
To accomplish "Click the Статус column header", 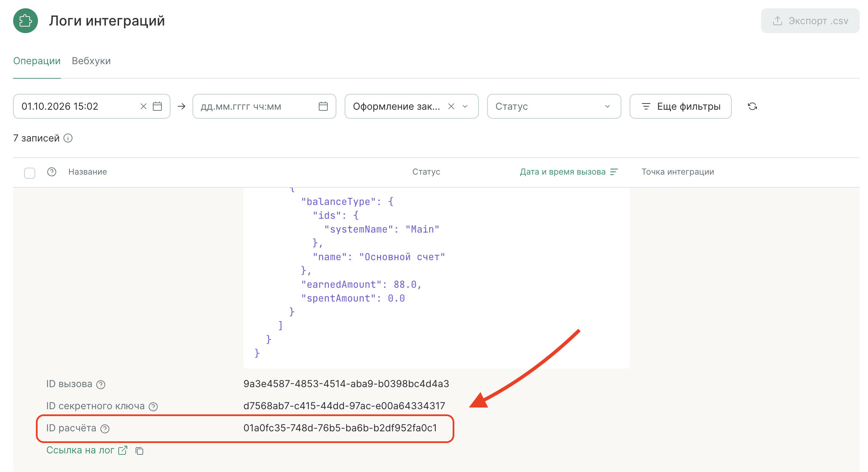I will [x=426, y=172].
